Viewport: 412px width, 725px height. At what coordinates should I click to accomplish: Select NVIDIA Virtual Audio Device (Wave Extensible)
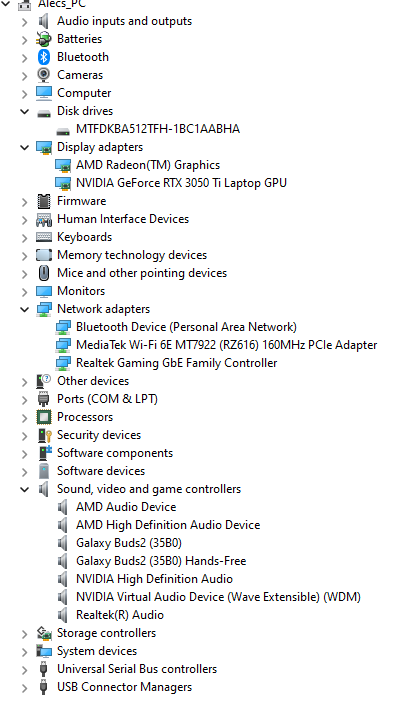[x=218, y=597]
